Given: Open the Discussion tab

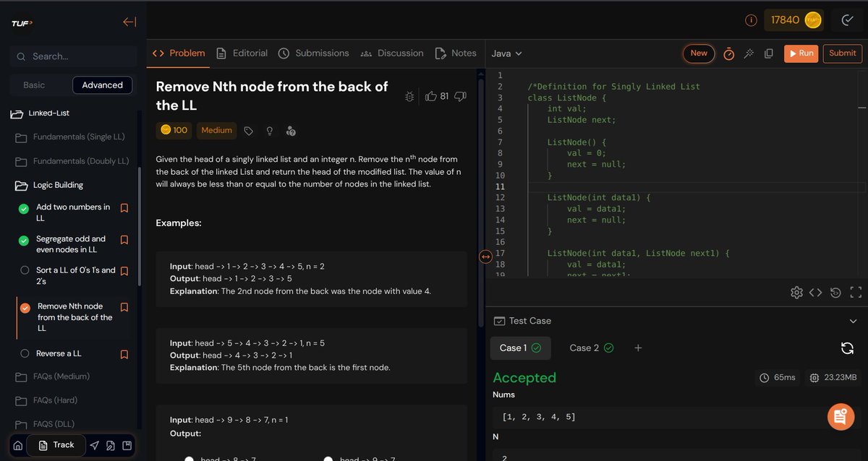Looking at the screenshot, I should click(x=401, y=53).
